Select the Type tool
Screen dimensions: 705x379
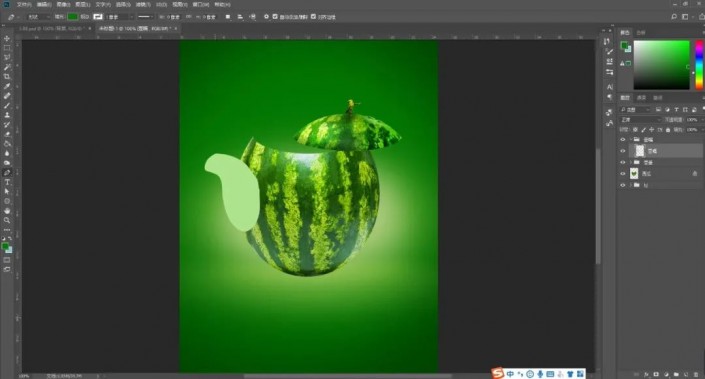point(7,182)
